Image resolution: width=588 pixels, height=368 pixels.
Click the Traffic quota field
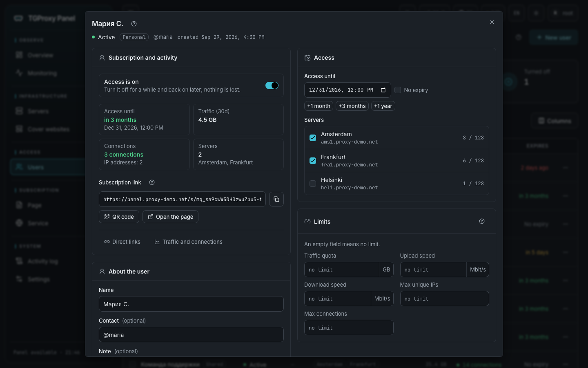(342, 269)
